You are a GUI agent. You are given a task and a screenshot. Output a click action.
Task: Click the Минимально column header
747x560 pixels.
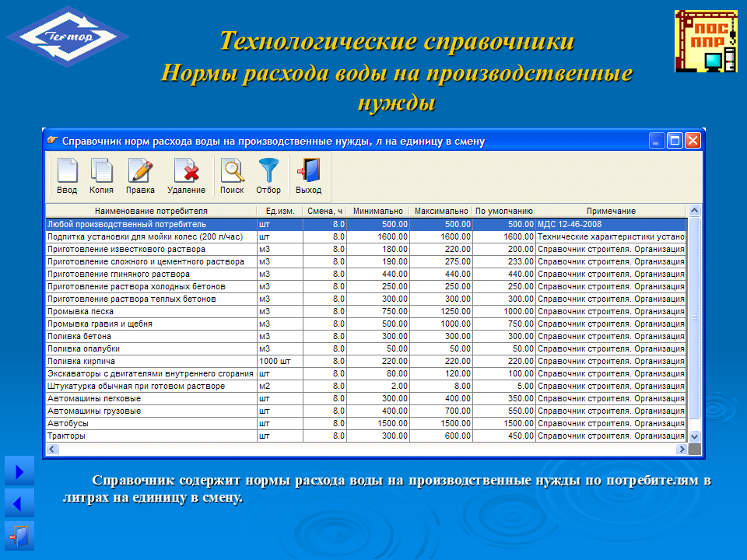378,211
